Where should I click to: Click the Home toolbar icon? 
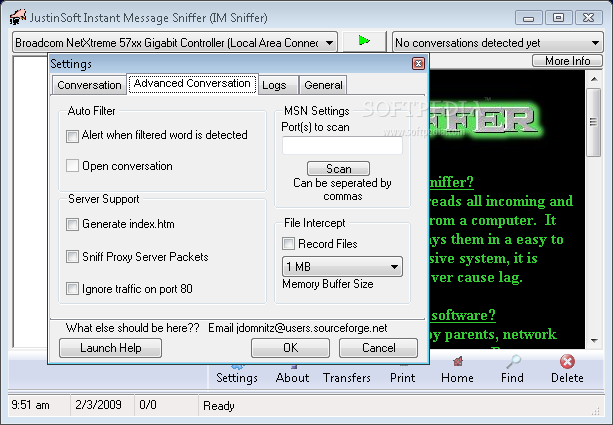(457, 370)
